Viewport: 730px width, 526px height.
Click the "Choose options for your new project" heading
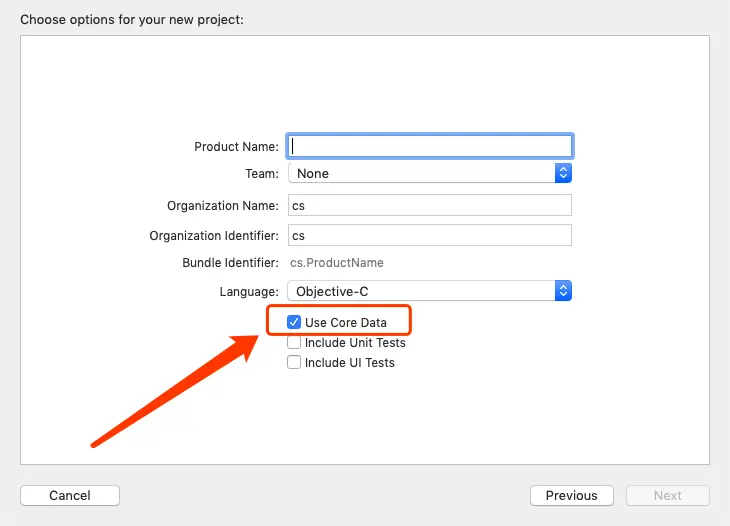click(x=131, y=19)
